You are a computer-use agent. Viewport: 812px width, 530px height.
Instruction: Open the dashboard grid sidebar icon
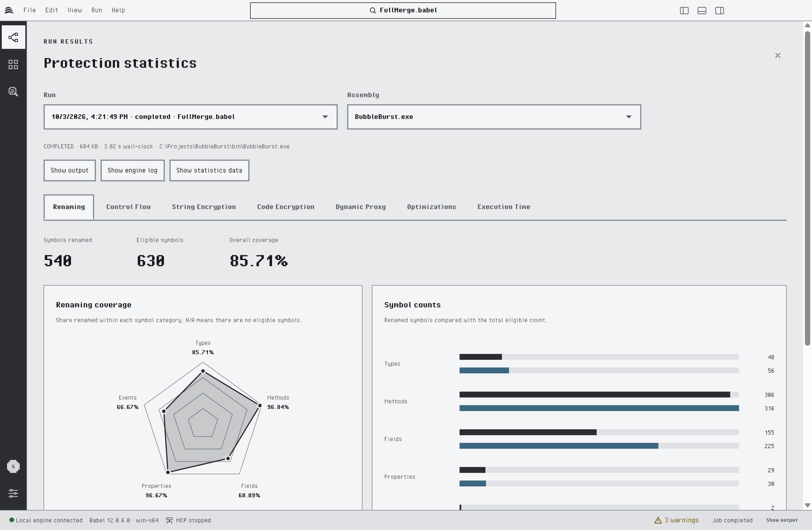coord(13,64)
